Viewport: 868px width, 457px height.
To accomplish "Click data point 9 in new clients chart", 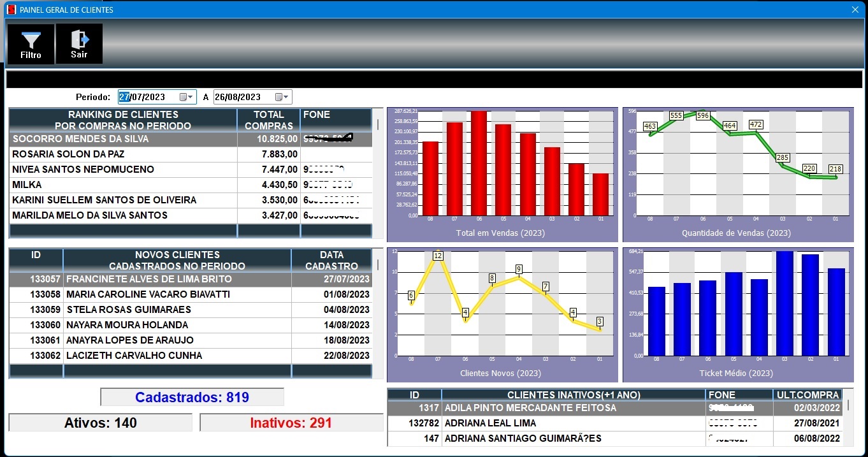I will click(519, 269).
